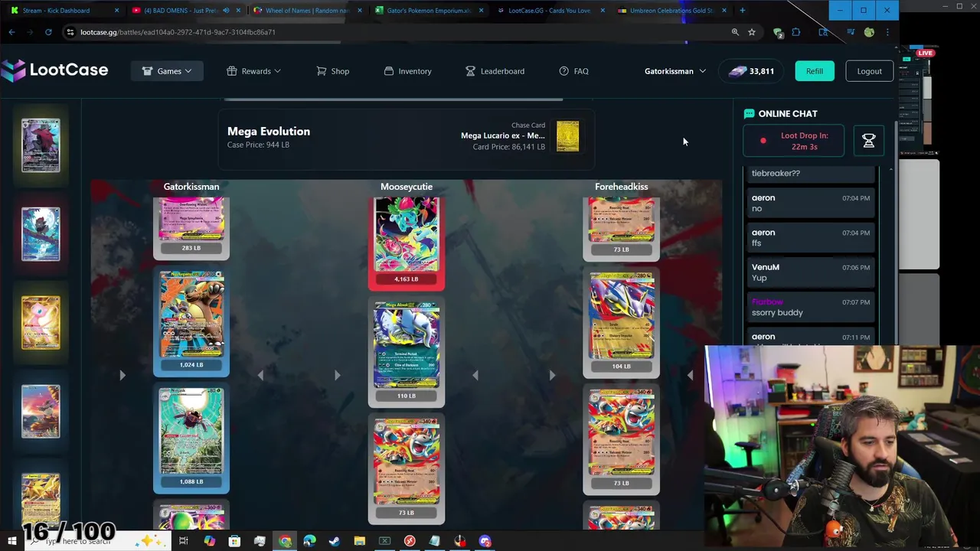Viewport: 980px width, 551px height.
Task: Open the Leaderboard page
Action: (495, 71)
